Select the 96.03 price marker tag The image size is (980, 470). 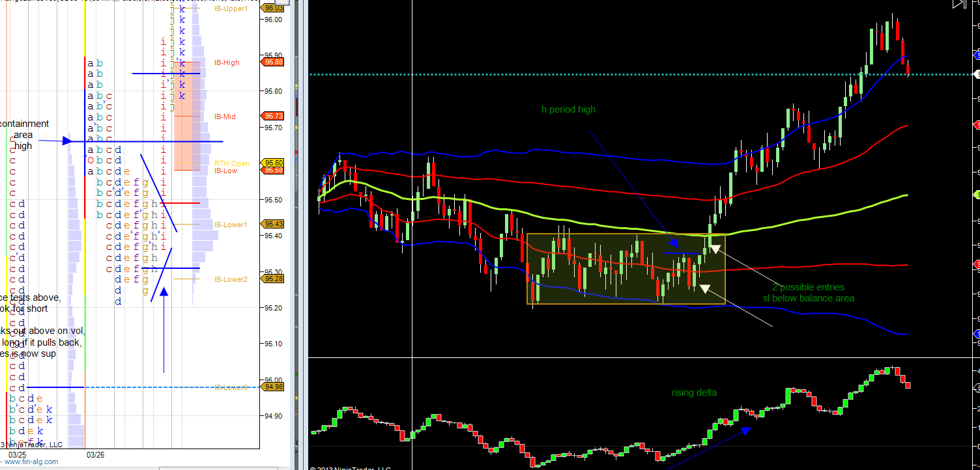pyautogui.click(x=274, y=8)
